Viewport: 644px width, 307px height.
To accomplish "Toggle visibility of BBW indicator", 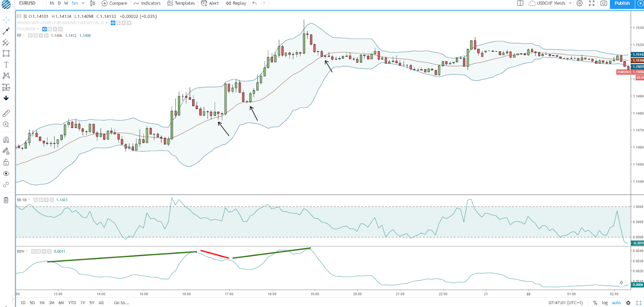I will [x=33, y=251].
